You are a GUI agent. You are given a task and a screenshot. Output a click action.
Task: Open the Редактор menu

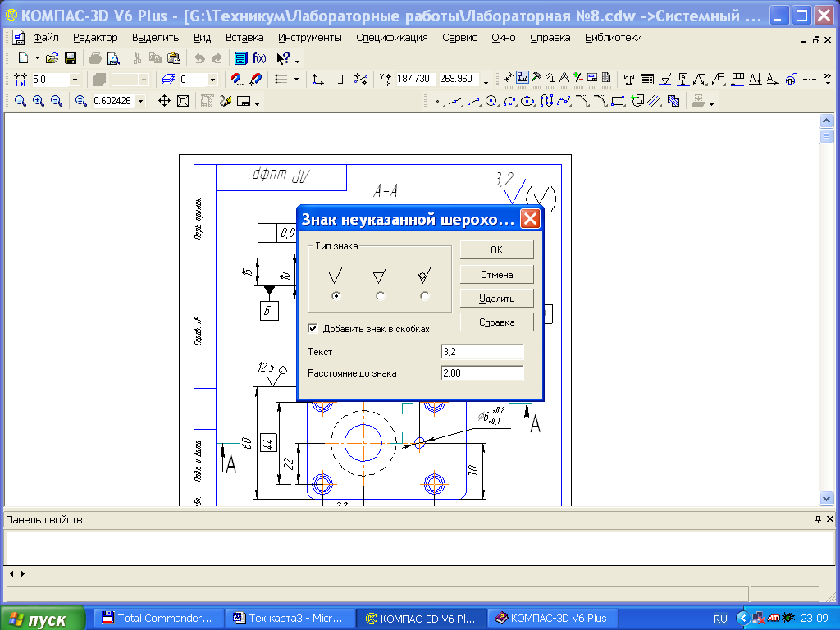(x=95, y=38)
